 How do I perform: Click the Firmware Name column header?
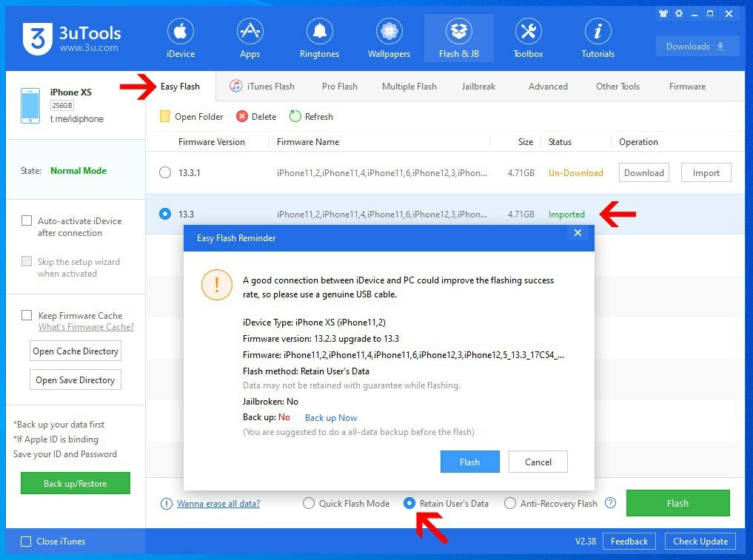click(308, 141)
